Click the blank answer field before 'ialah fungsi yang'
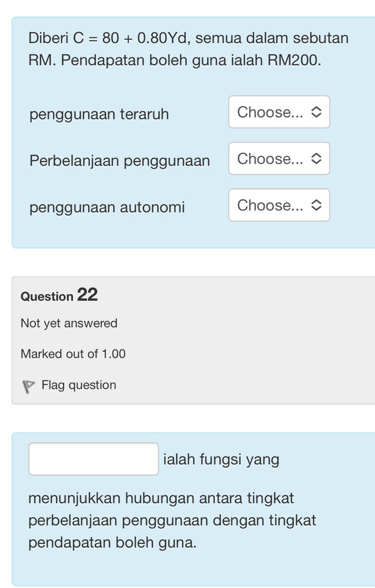 pyautogui.click(x=94, y=459)
